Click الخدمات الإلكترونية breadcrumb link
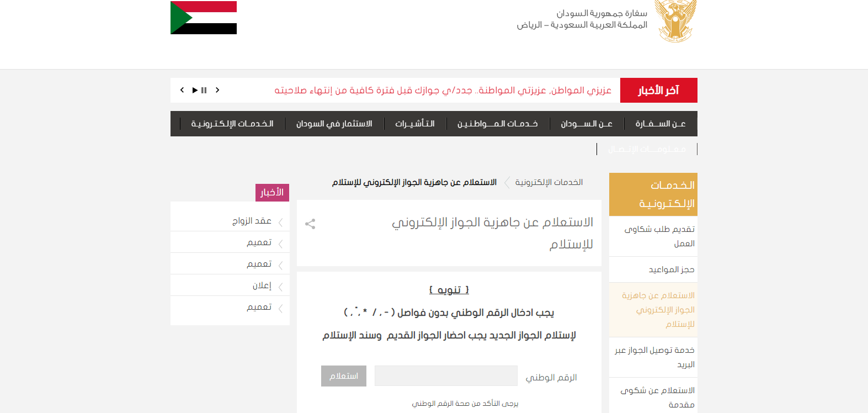 (x=549, y=182)
